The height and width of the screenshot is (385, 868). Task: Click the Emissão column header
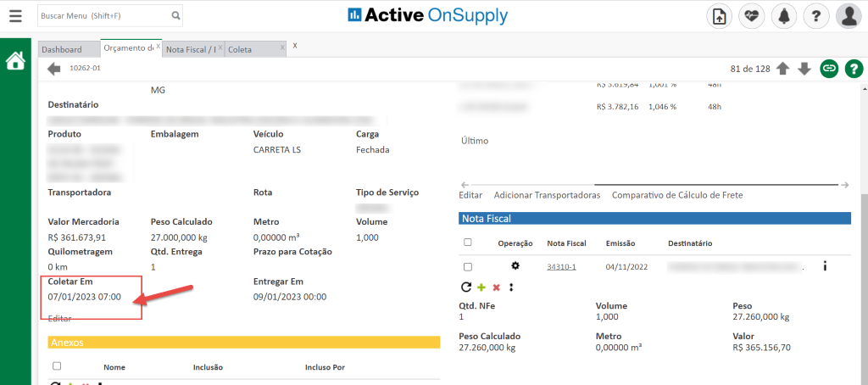pos(620,243)
